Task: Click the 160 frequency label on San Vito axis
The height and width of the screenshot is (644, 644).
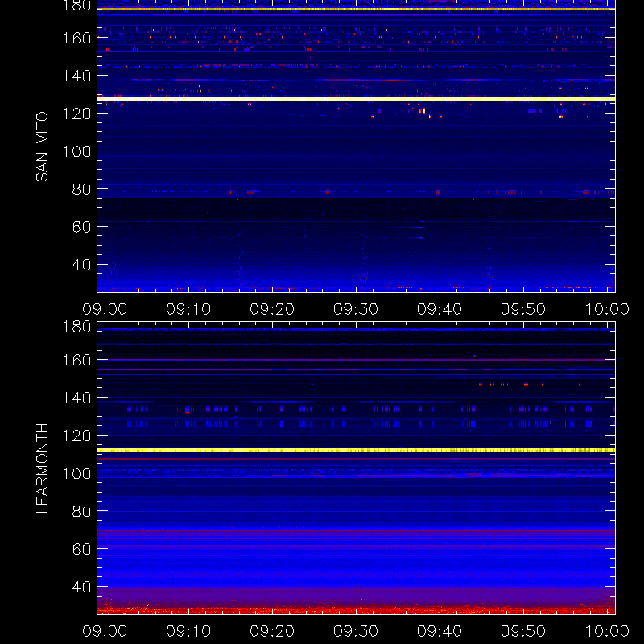Action: point(76,38)
